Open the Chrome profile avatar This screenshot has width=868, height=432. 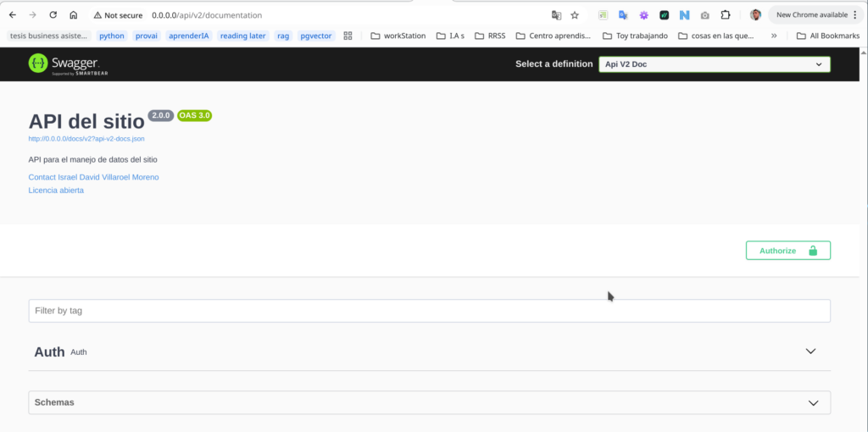pos(755,15)
